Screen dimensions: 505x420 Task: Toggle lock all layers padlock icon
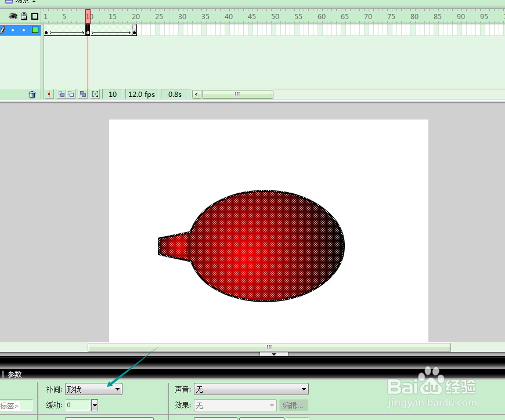point(24,16)
